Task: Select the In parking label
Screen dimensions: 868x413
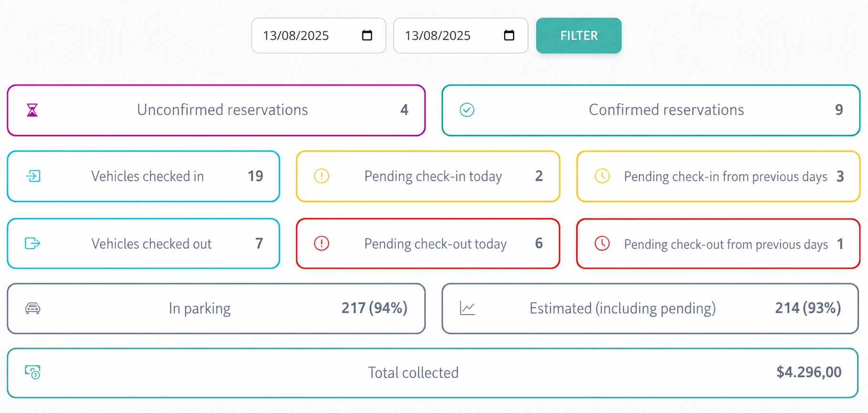Action: pos(200,309)
